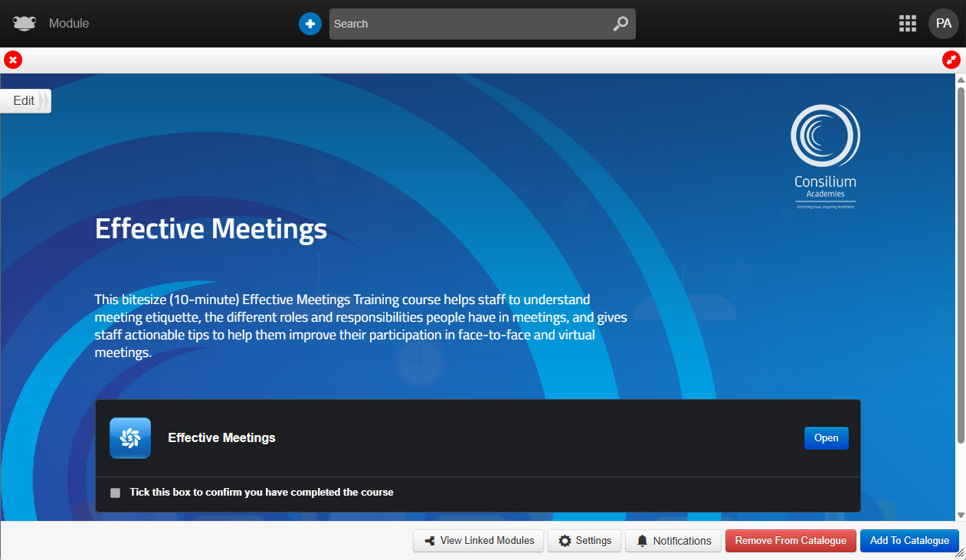The height and width of the screenshot is (560, 966).
Task: Open module Settings
Action: [585, 541]
